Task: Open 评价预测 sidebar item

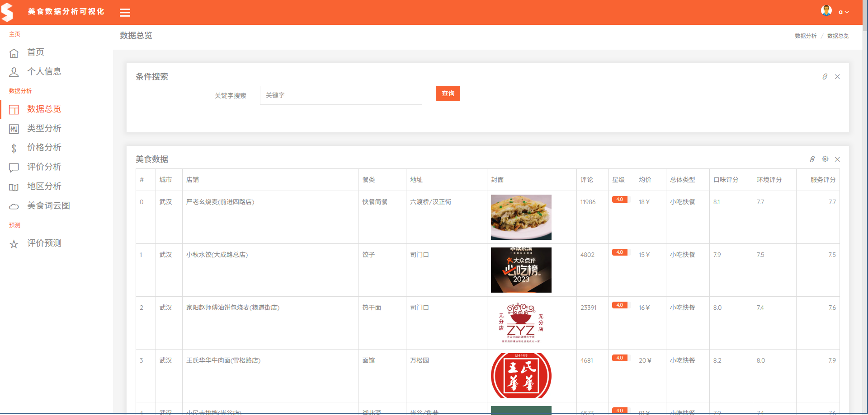Action: (x=44, y=243)
